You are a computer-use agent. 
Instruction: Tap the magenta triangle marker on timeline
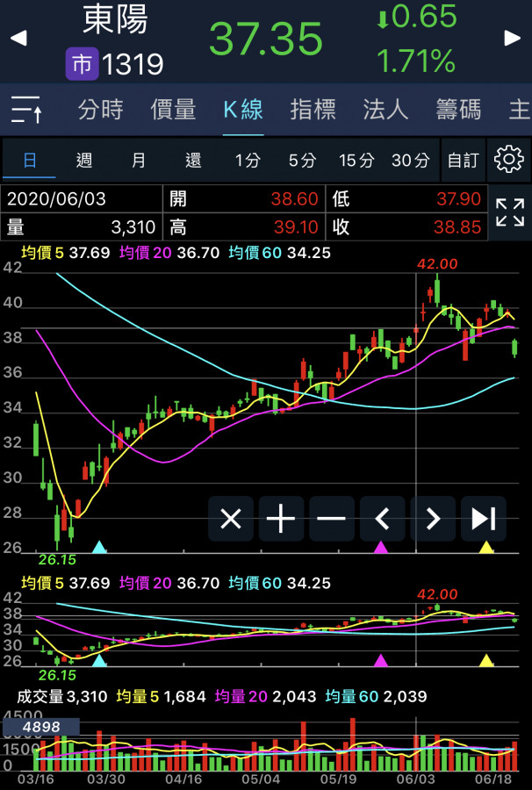[x=381, y=548]
